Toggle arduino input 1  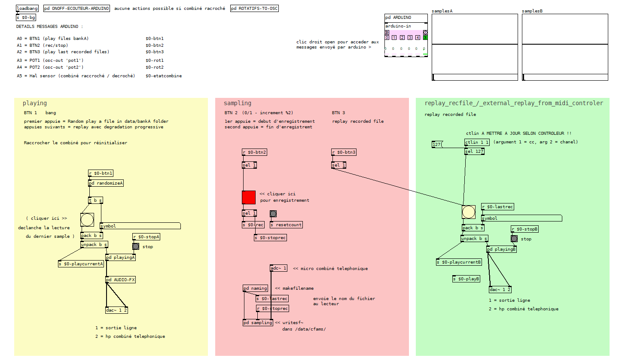tap(394, 38)
